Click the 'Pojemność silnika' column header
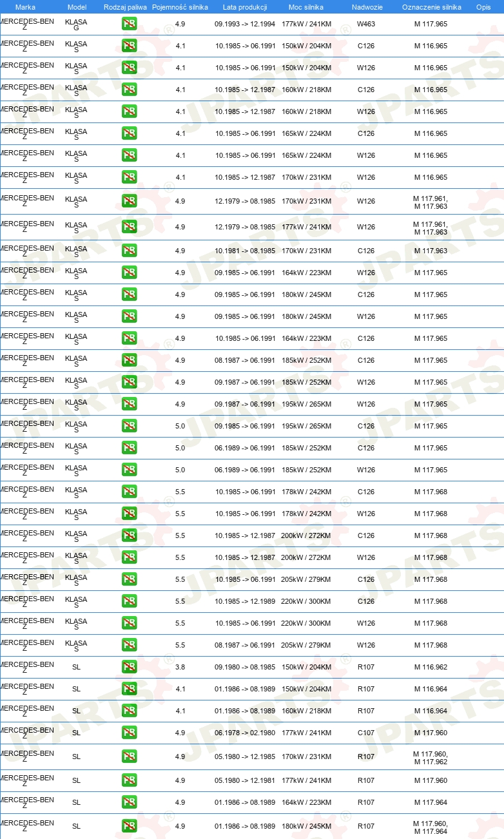 (x=180, y=7)
